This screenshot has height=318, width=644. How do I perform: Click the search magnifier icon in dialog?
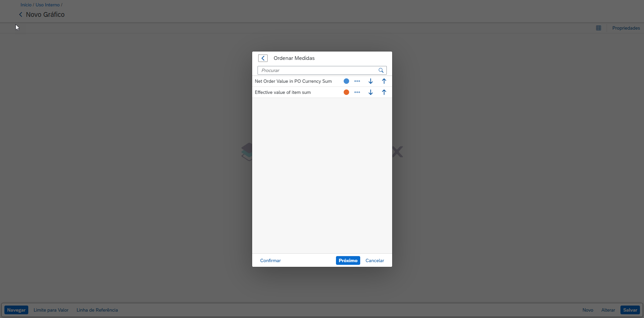pyautogui.click(x=381, y=70)
